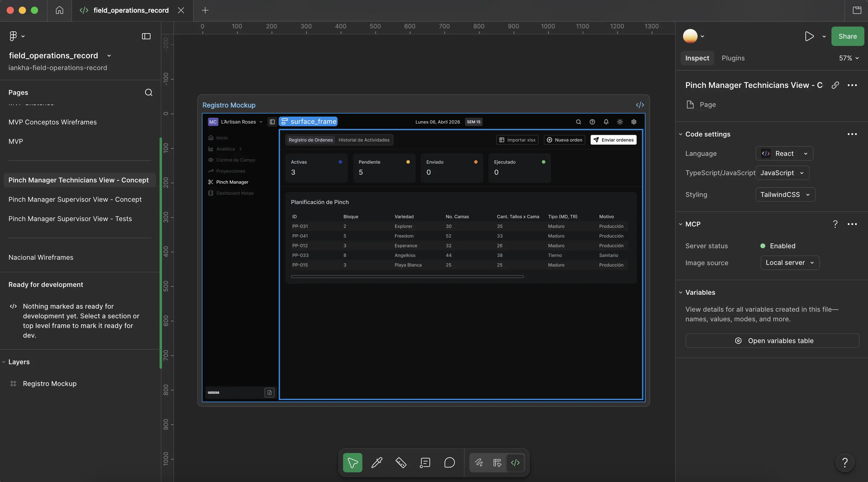Click the mockup notification bell icon
The height and width of the screenshot is (482, 868).
606,122
